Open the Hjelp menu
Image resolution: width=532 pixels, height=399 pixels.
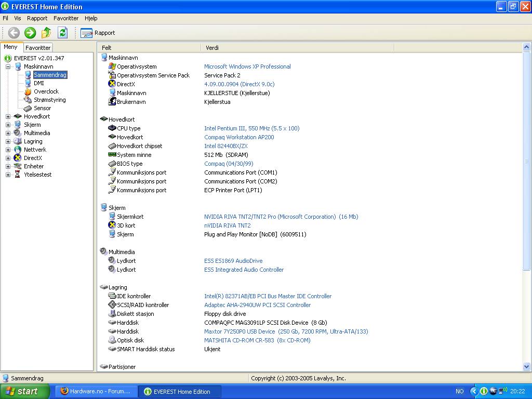(91, 18)
